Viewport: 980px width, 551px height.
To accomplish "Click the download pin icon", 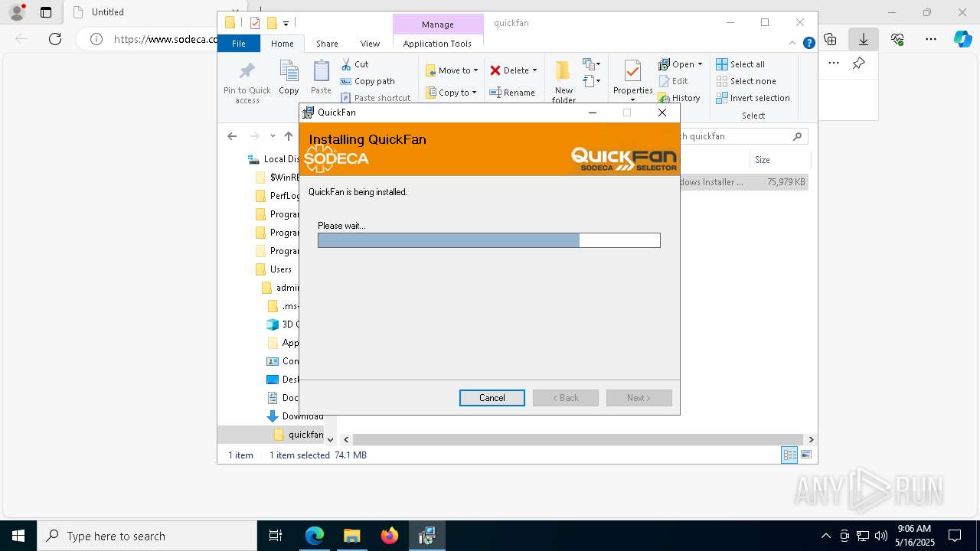I will point(858,64).
